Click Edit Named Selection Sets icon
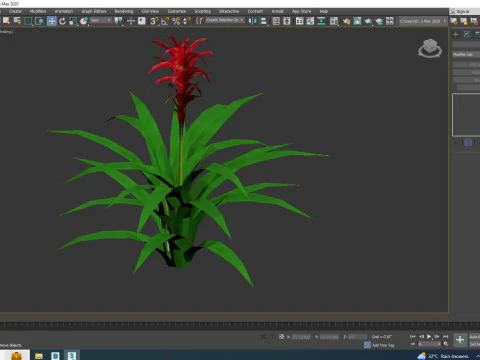480x360 pixels. 199,21
